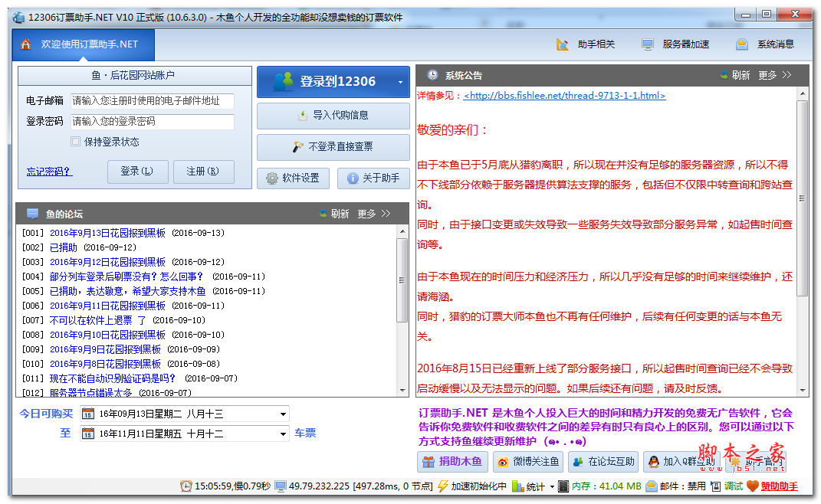
Task: Click the gift icon button 捐助木鱼
Action: (x=453, y=462)
